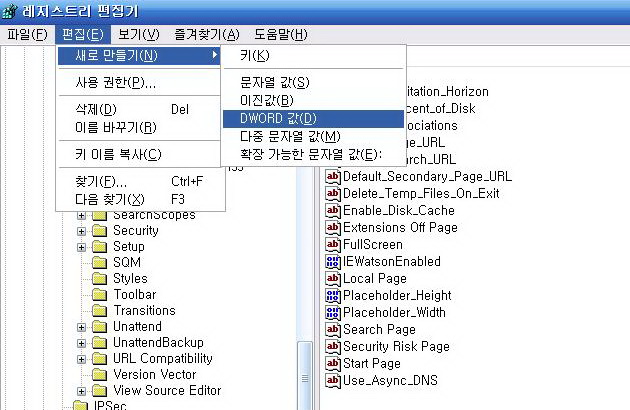This screenshot has height=410, width=630.
Task: Click the Start Page string value icon
Action: (x=334, y=364)
